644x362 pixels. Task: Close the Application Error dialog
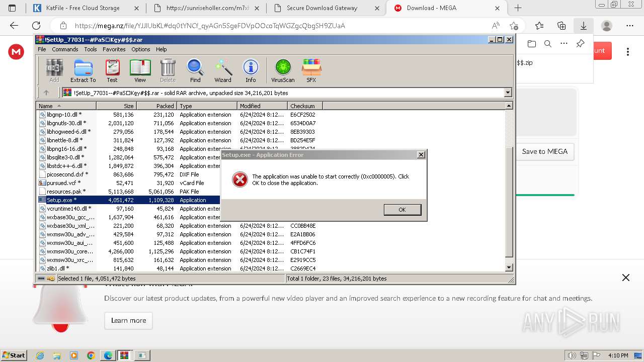click(x=421, y=155)
